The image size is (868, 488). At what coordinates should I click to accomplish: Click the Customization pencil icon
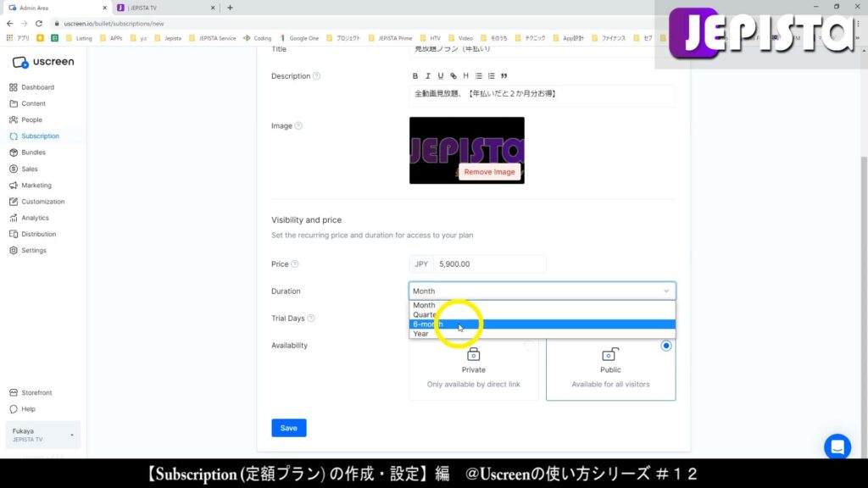[14, 202]
